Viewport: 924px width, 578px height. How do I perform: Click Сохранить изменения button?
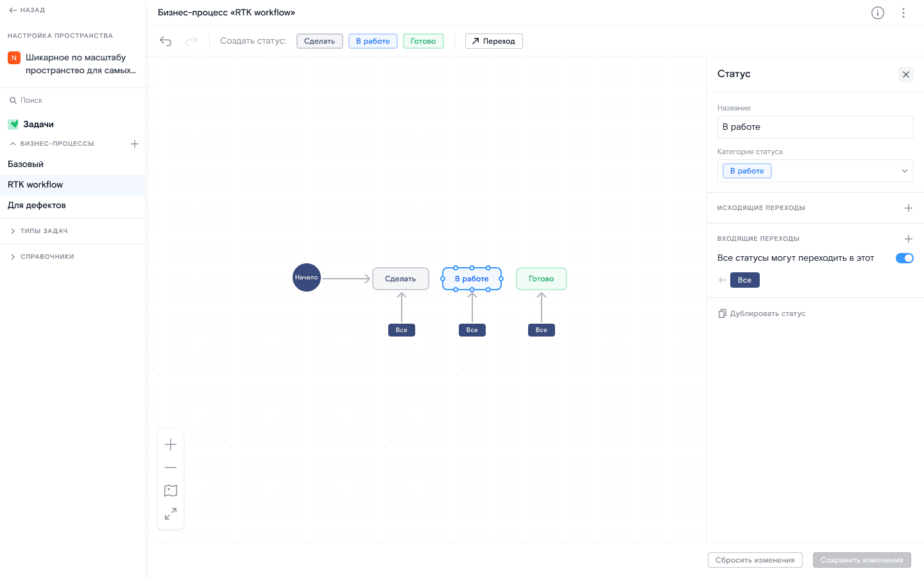pyautogui.click(x=862, y=560)
